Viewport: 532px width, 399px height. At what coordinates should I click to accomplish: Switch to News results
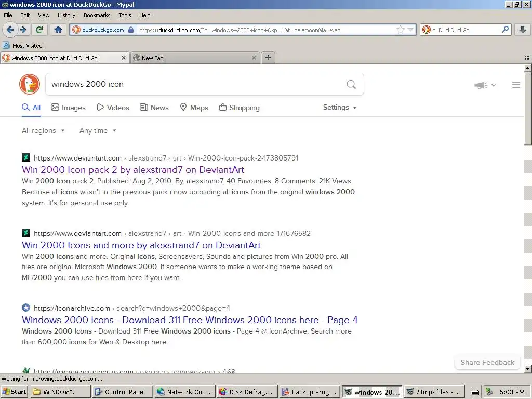coord(154,108)
